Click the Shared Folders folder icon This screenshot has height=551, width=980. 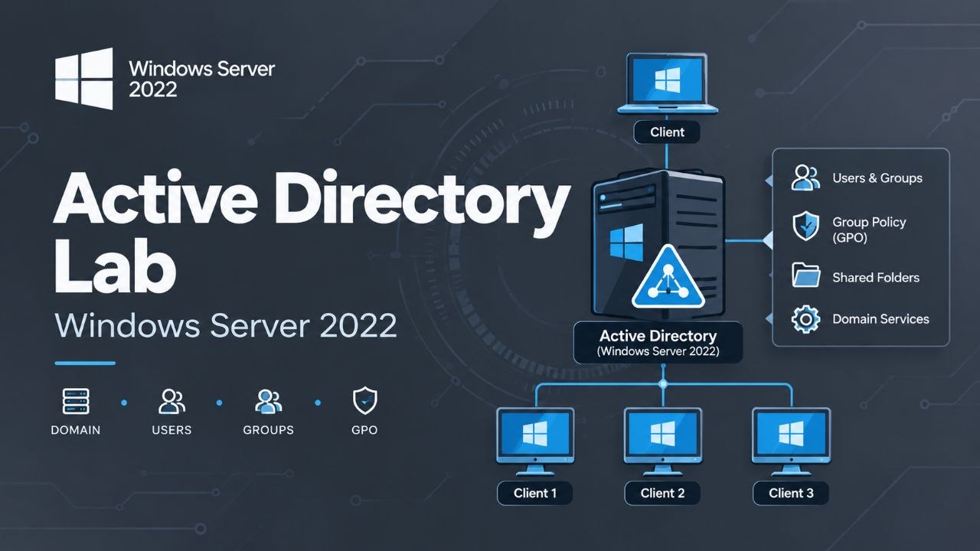(805, 275)
